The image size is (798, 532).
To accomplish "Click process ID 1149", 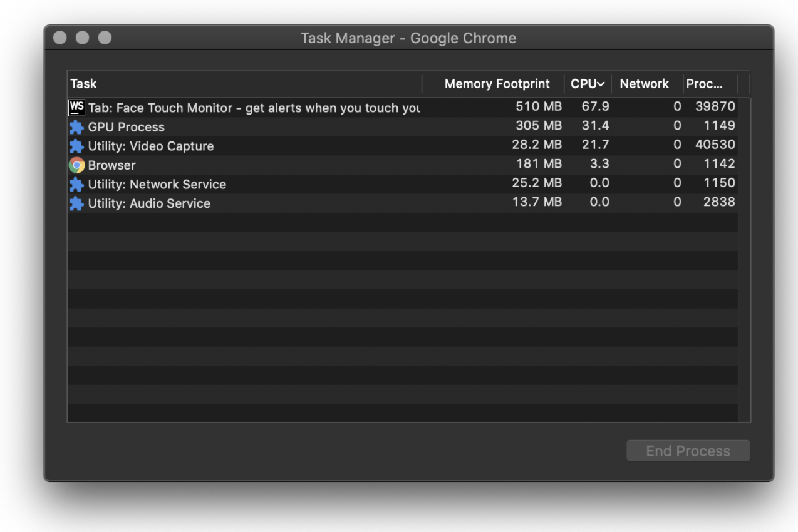I will coord(719,126).
